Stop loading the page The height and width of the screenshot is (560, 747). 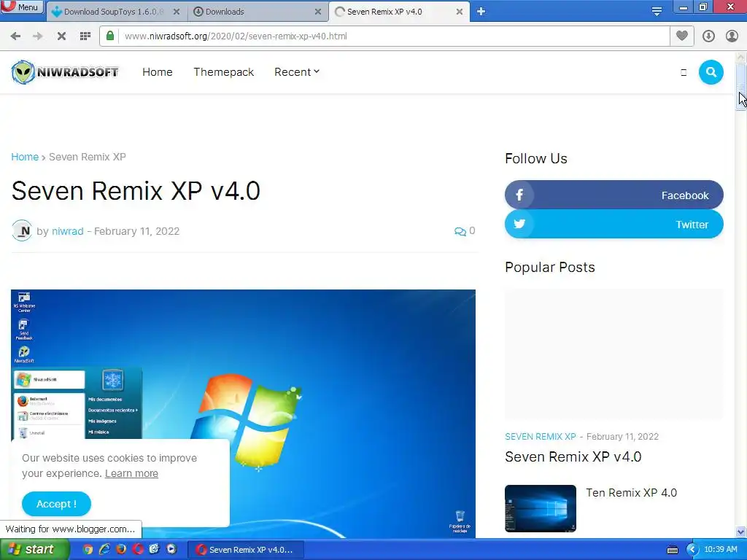[61, 36]
